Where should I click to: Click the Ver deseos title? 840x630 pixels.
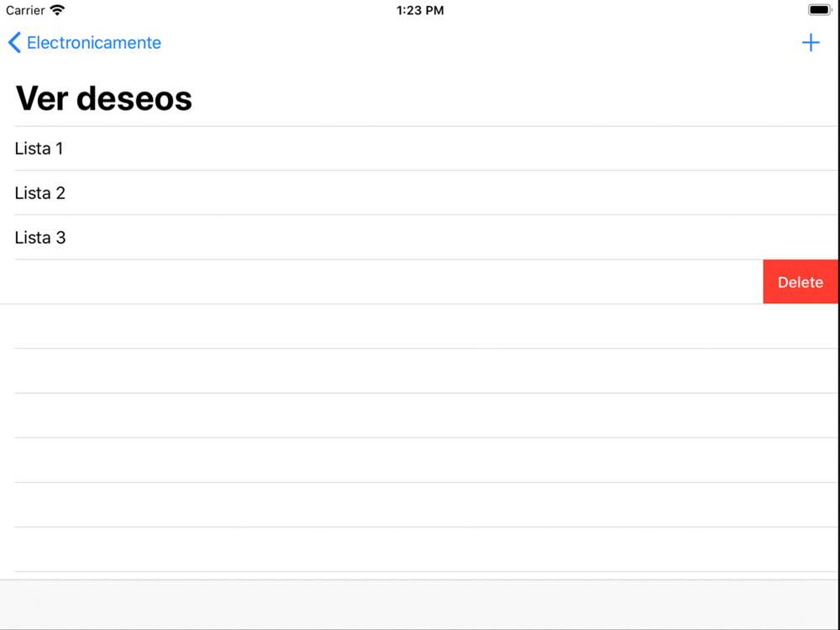104,98
